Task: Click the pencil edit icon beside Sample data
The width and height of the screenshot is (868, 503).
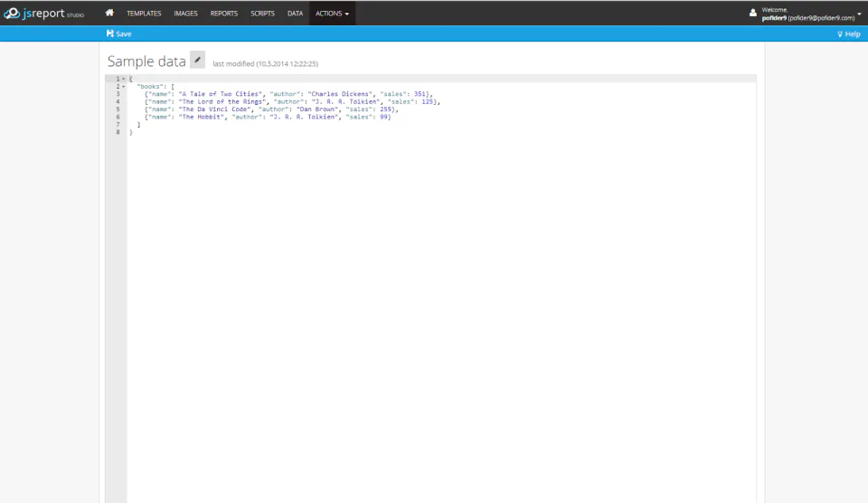Action: pyautogui.click(x=198, y=60)
